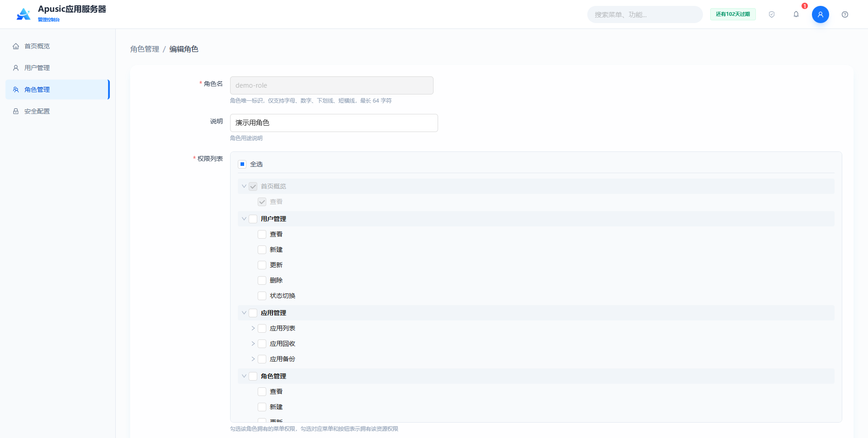Check the 状态切换 checkbox
The height and width of the screenshot is (438, 868).
(x=262, y=296)
